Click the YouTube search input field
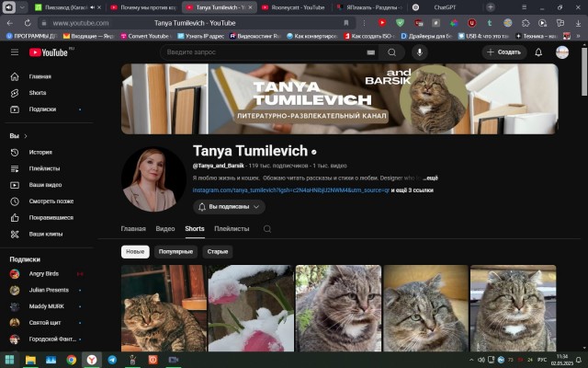 [x=266, y=52]
